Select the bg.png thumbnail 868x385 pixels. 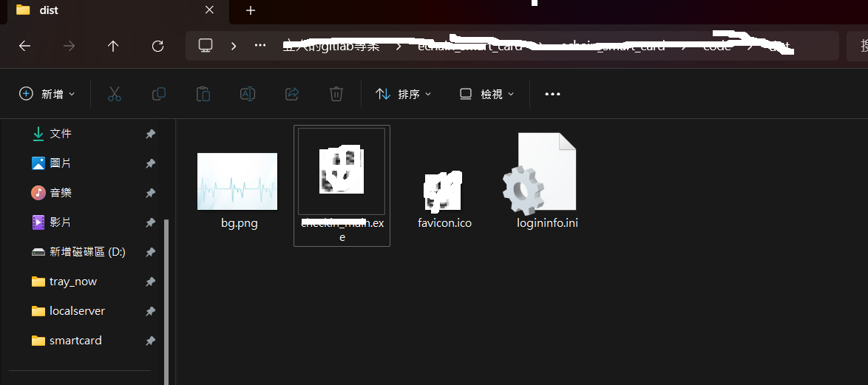pyautogui.click(x=237, y=182)
